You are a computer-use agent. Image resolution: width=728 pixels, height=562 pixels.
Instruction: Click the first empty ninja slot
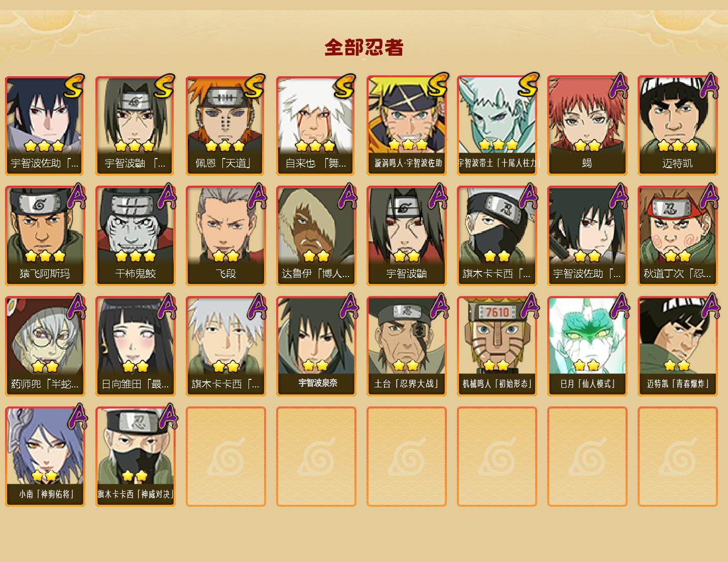tap(225, 457)
